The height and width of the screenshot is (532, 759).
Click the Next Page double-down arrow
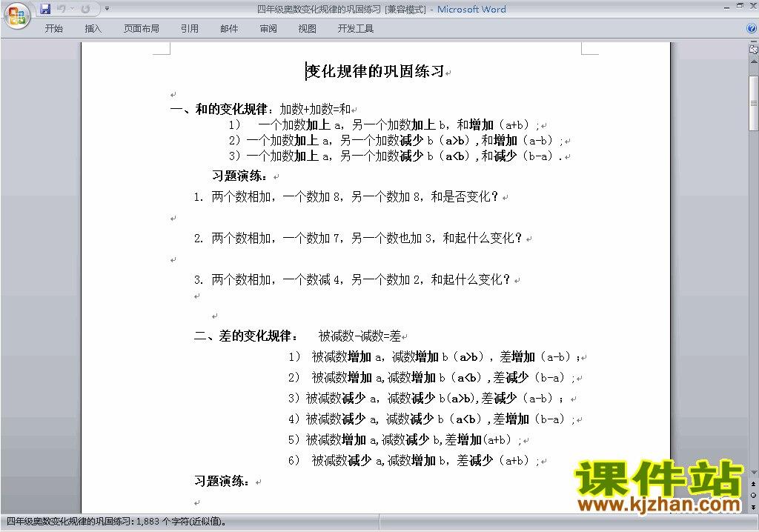click(753, 507)
